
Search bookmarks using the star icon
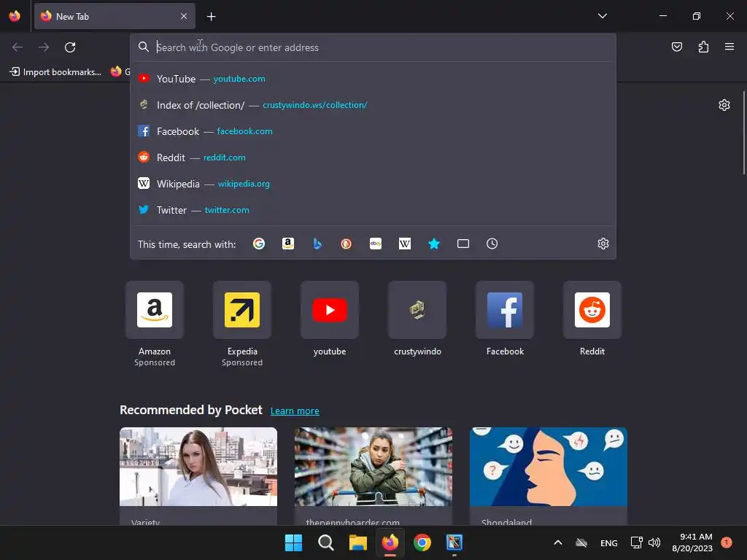434,244
